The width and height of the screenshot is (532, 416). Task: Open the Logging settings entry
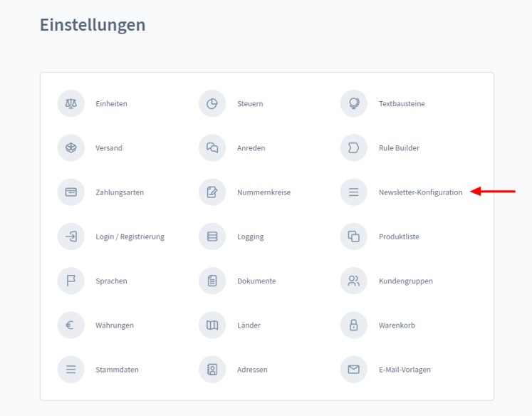point(250,237)
